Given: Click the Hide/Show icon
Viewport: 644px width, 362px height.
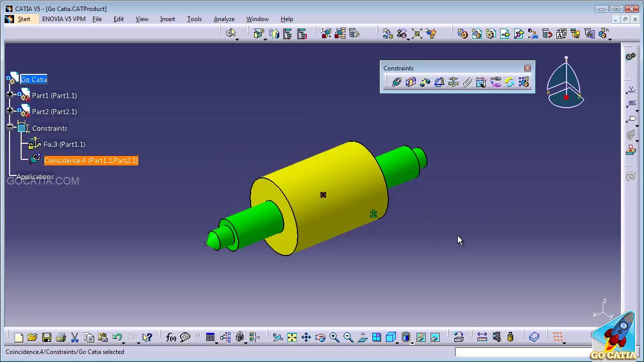Looking at the screenshot, I should click(421, 337).
